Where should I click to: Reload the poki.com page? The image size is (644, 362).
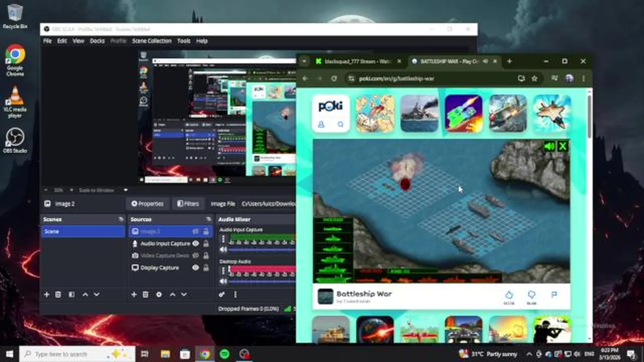334,78
